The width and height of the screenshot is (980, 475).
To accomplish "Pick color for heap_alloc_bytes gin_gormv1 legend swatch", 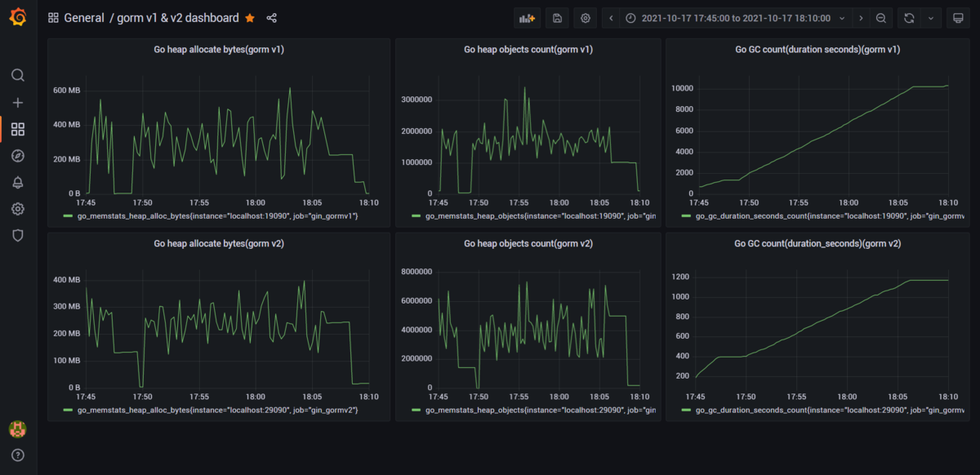I will (68, 216).
